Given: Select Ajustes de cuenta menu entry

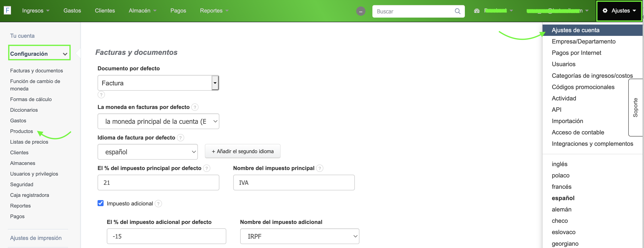Looking at the screenshot, I should pyautogui.click(x=575, y=30).
